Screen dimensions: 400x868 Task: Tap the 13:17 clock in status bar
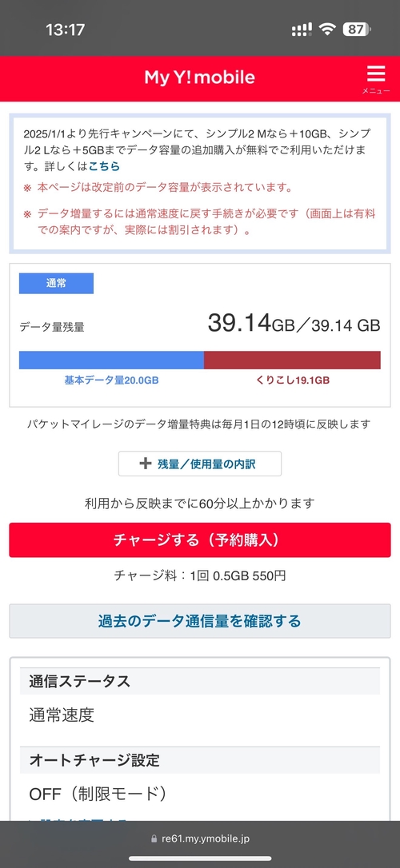click(x=66, y=30)
